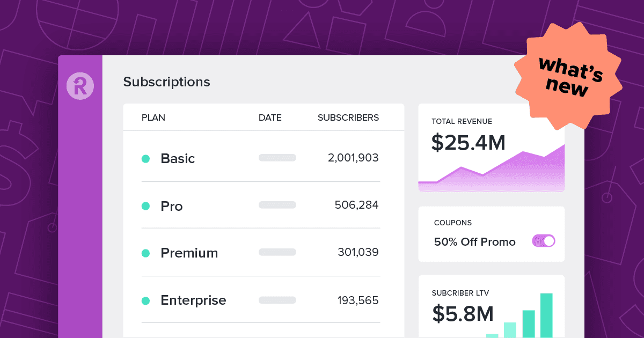Click the green status dot beside Enterprise
This screenshot has height=338, width=644.
coord(145,300)
